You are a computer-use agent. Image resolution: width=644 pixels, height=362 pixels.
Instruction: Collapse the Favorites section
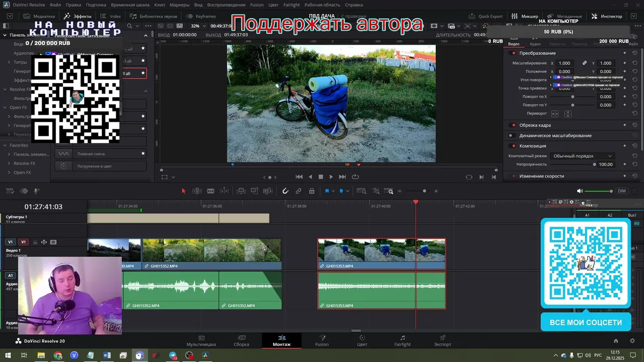(5, 145)
